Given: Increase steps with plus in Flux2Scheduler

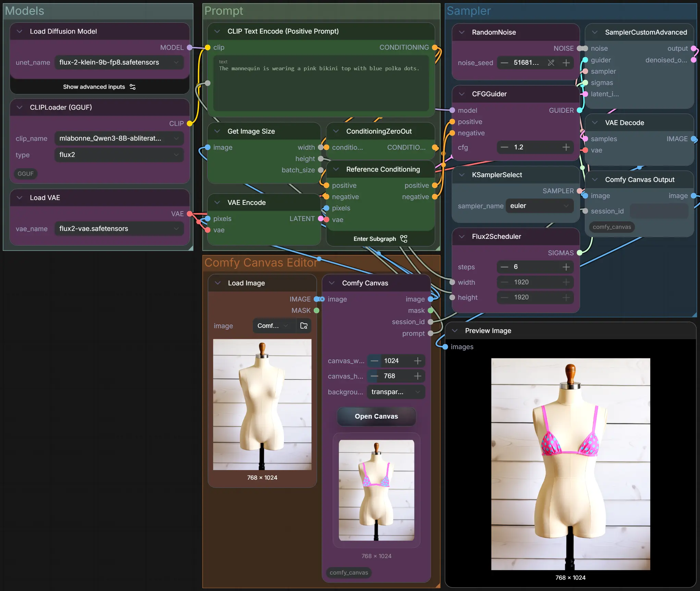Looking at the screenshot, I should coord(566,267).
